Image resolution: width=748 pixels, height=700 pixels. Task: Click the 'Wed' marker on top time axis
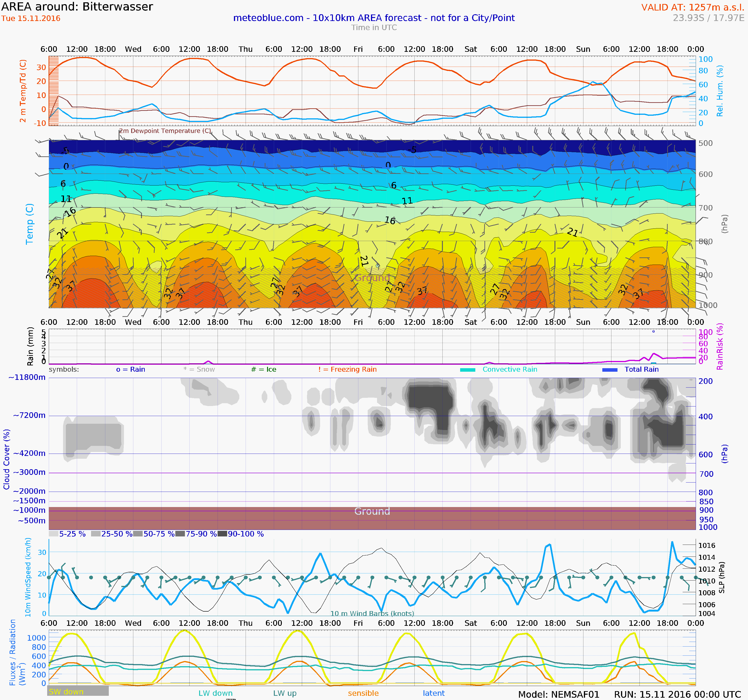pos(133,49)
